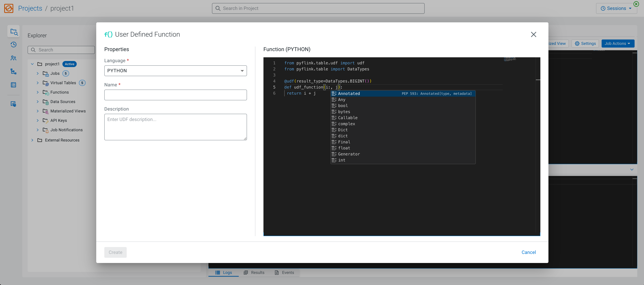The image size is (644, 285).
Task: Close the User Defined Function dialog
Action: (x=533, y=34)
